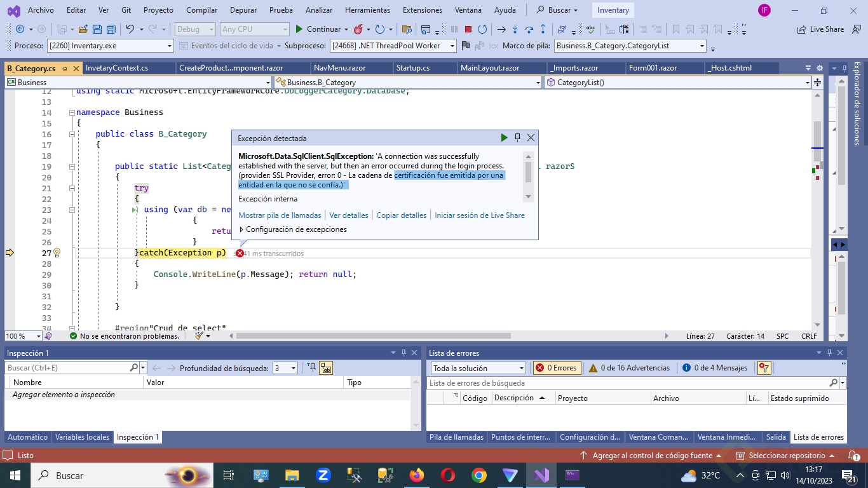Toggle the 0 Errores filter
868x488 pixels.
click(x=556, y=368)
